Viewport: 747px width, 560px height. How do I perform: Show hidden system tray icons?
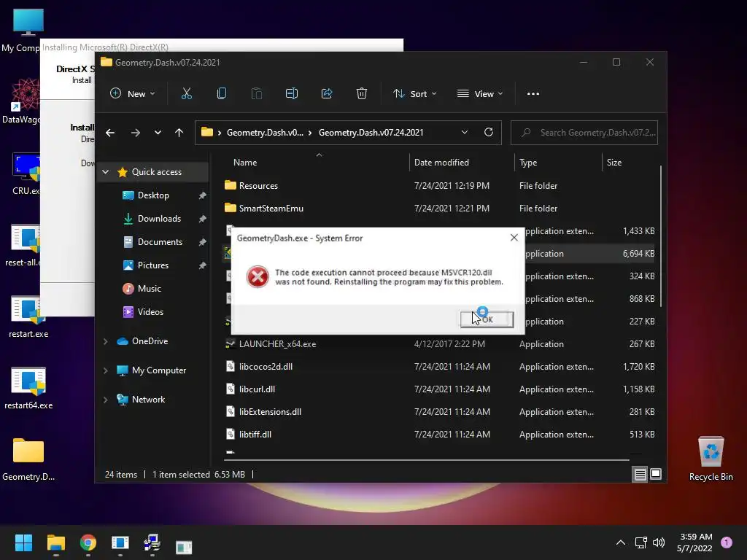tap(621, 542)
